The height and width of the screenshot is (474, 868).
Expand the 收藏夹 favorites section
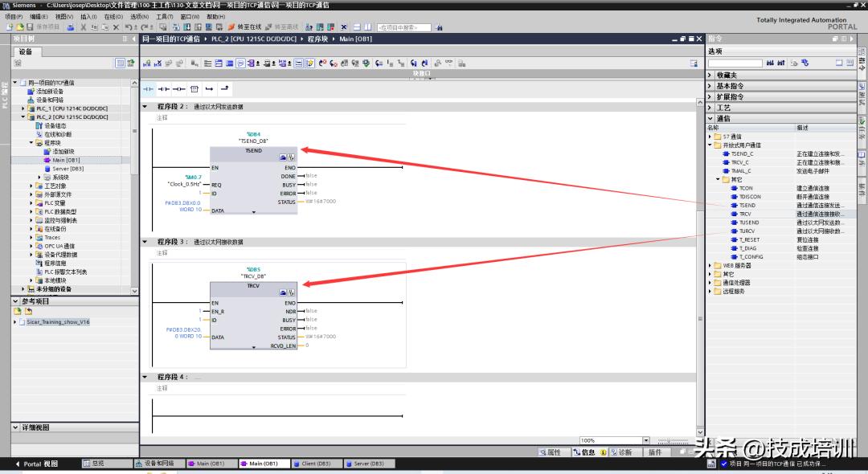pos(710,76)
